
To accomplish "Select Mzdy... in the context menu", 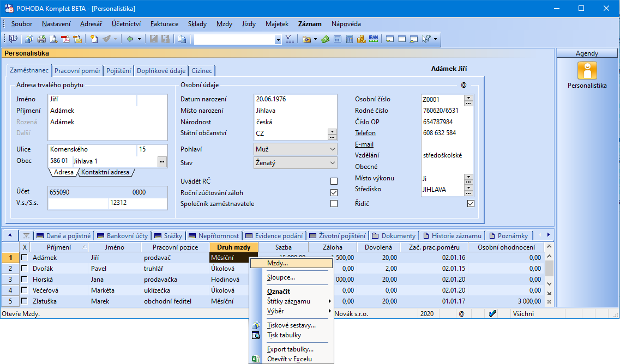I will pos(278,263).
